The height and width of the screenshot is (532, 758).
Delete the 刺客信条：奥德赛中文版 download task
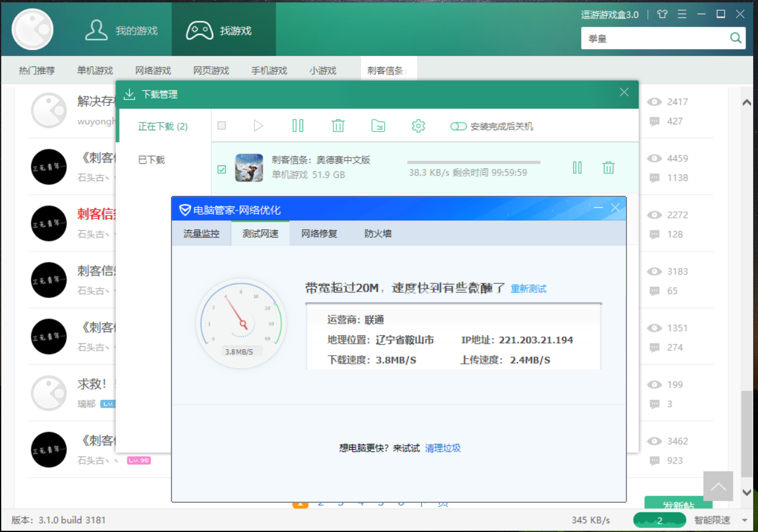click(x=609, y=167)
